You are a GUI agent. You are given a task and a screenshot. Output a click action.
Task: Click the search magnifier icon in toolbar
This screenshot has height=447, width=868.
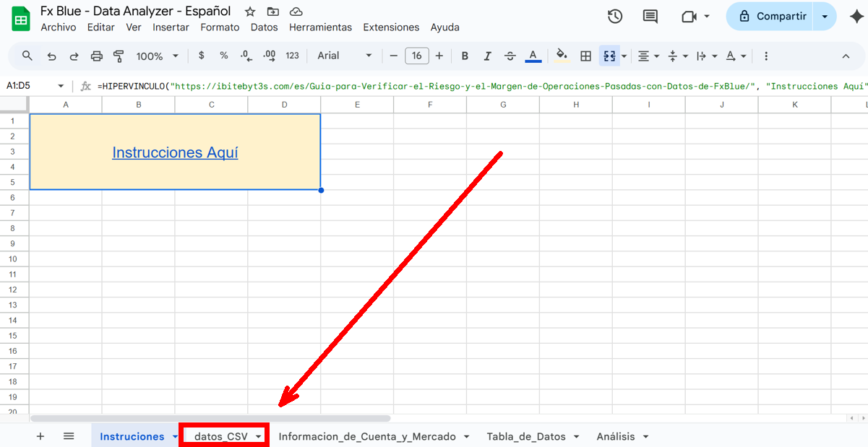[27, 56]
